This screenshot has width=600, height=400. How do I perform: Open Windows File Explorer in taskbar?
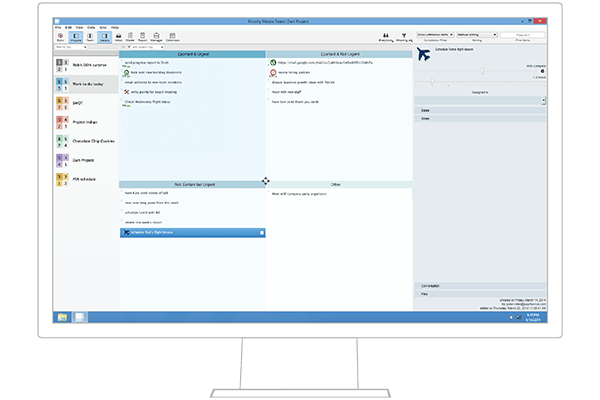[x=62, y=317]
